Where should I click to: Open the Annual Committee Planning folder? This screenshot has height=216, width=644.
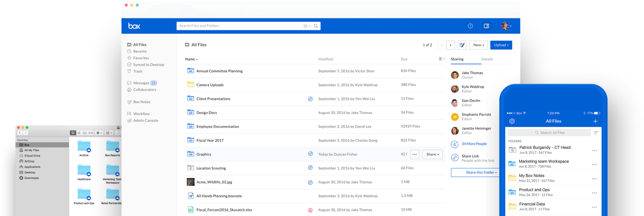coord(219,71)
